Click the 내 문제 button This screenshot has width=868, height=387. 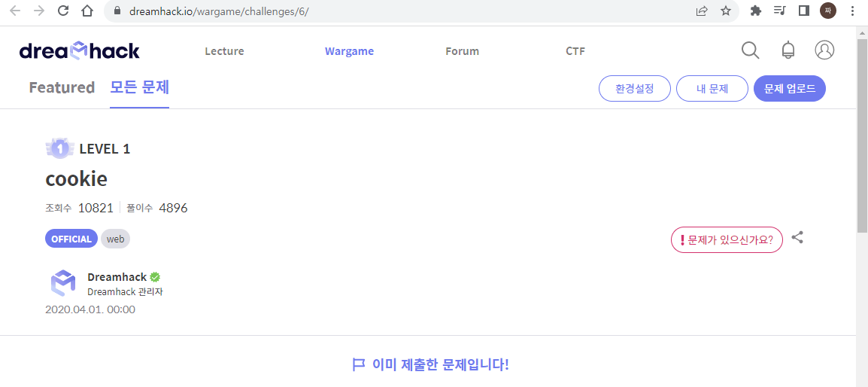(712, 89)
